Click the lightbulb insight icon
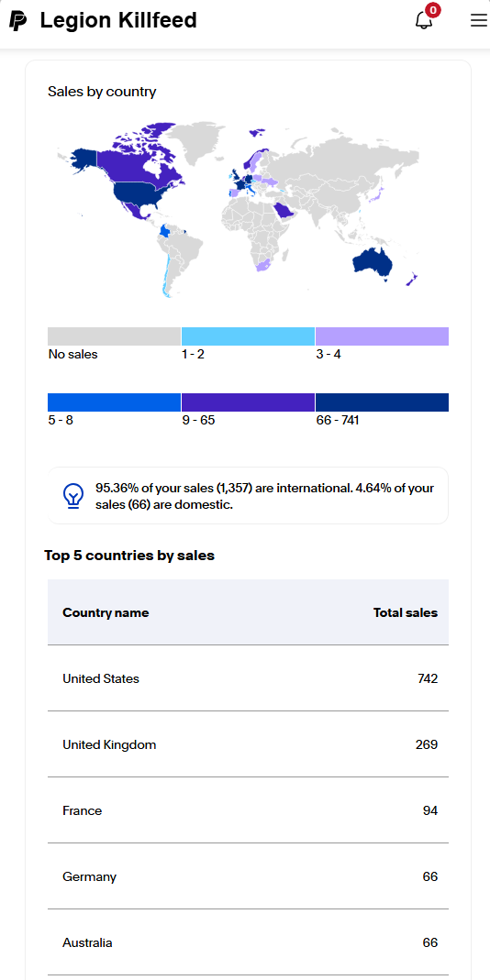 (73, 496)
